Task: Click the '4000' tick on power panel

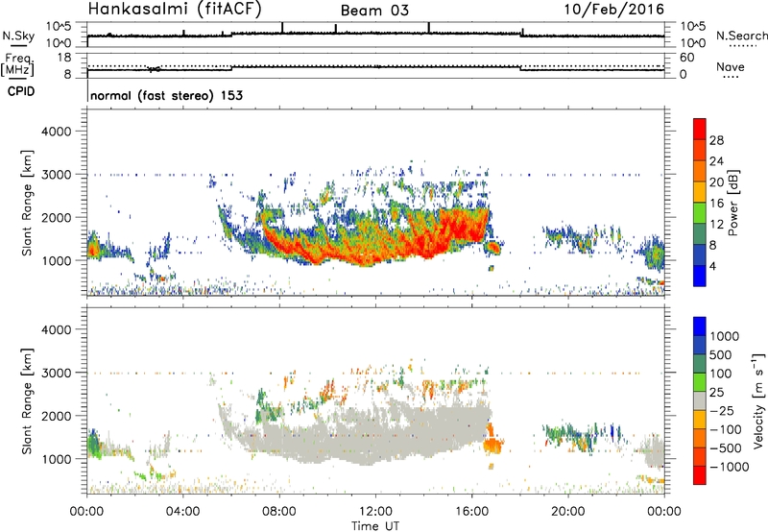Action: coord(57,132)
